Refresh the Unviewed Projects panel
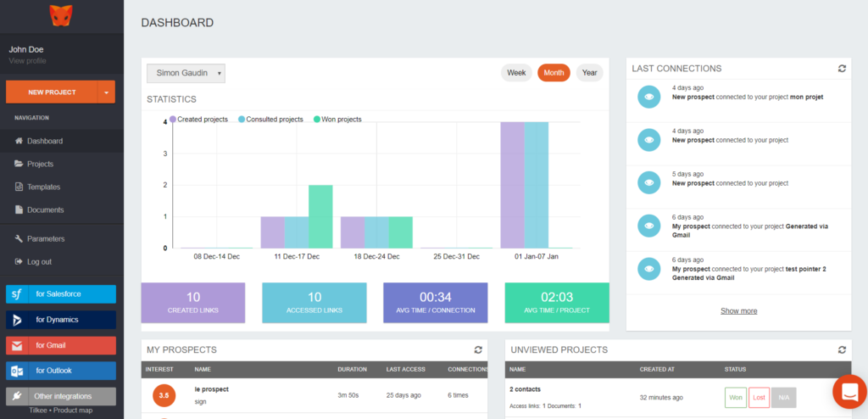868x419 pixels. pyautogui.click(x=841, y=349)
